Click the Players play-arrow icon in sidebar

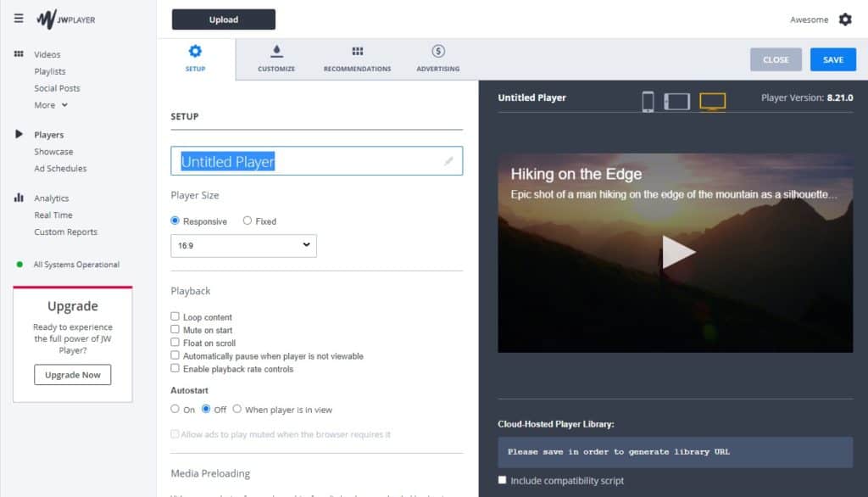pos(19,134)
